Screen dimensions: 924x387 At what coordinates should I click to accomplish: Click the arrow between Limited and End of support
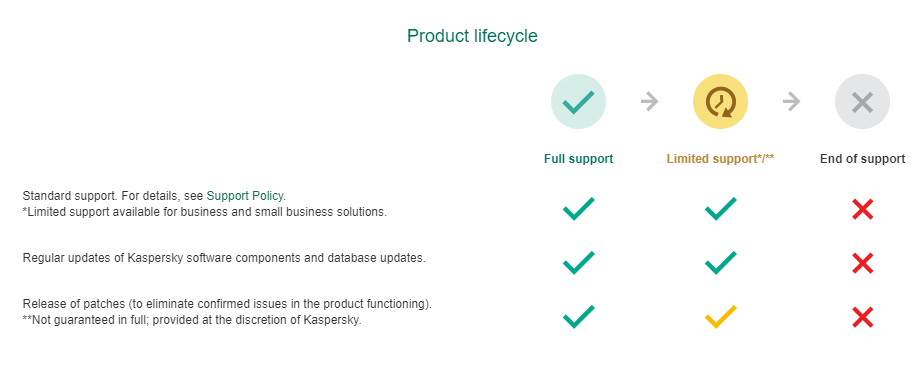coord(791,101)
